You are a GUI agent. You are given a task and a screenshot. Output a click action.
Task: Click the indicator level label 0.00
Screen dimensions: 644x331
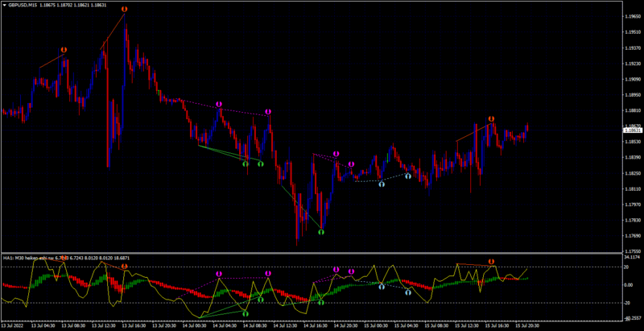(x=629, y=285)
